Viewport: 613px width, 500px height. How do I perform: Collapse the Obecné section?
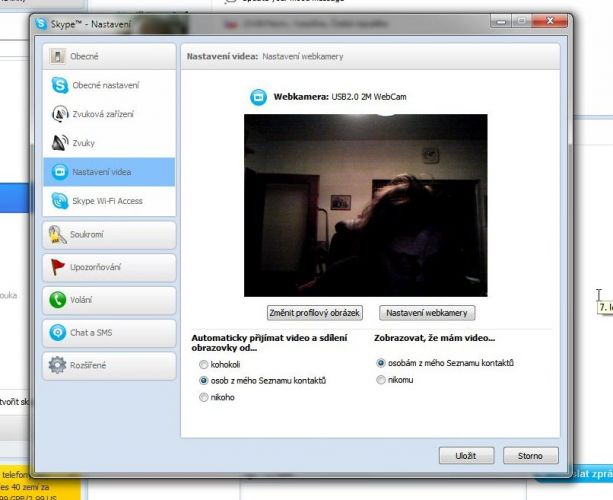coord(109,56)
